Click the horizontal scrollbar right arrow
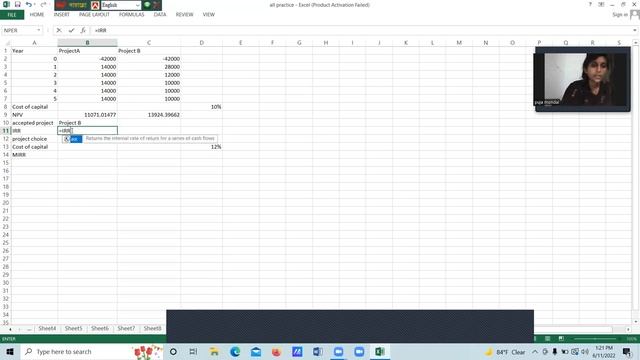This screenshot has width=640, height=360. pos(628,329)
